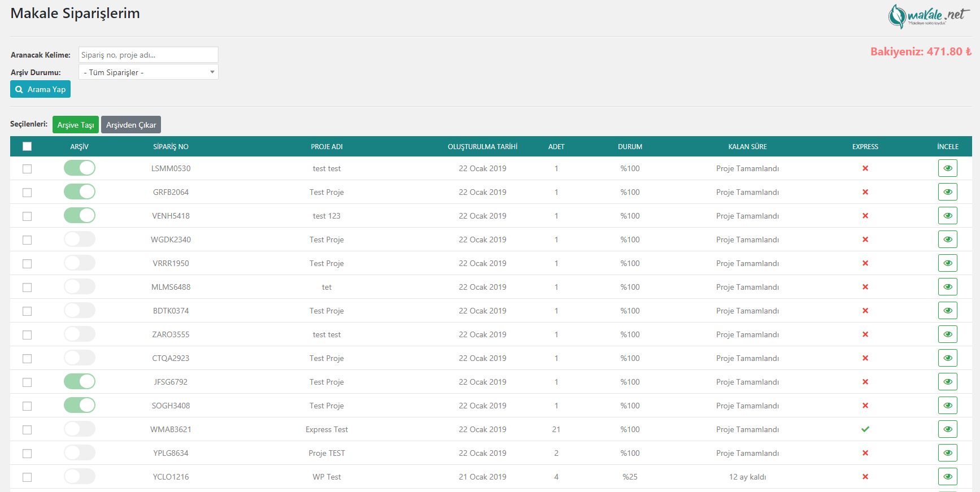This screenshot has height=492, width=980.
Task: Click Arama Yap search button
Action: click(x=40, y=89)
